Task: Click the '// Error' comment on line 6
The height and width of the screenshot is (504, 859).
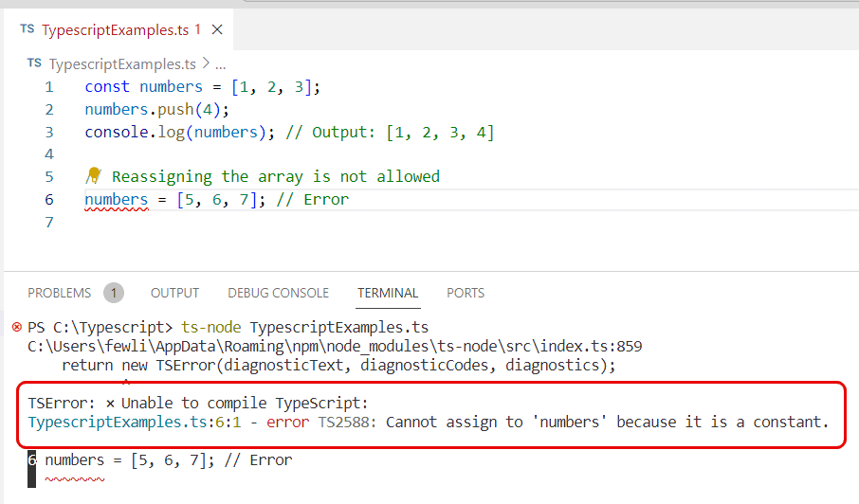Action: [x=312, y=199]
